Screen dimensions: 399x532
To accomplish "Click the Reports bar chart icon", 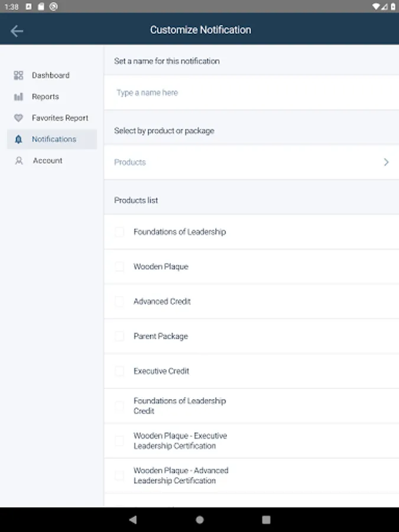I will tap(18, 96).
